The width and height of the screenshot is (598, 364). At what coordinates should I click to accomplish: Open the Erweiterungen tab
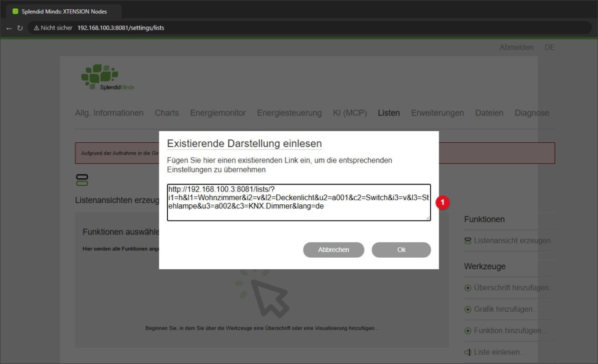pyautogui.click(x=437, y=113)
